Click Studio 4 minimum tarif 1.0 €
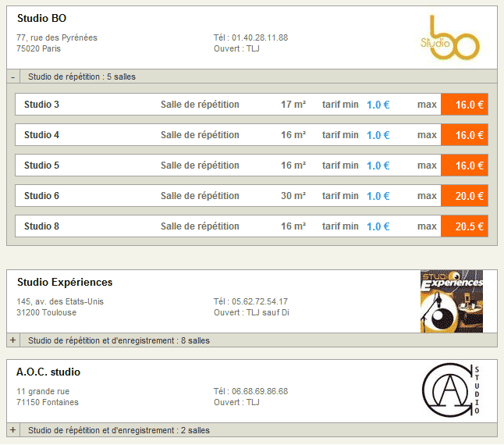 (x=378, y=135)
